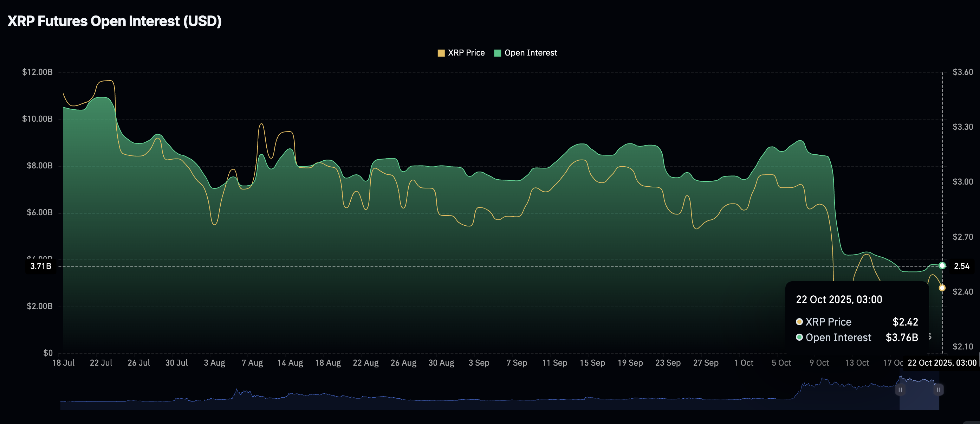Click the 3.71B crosshair value label

click(41, 266)
